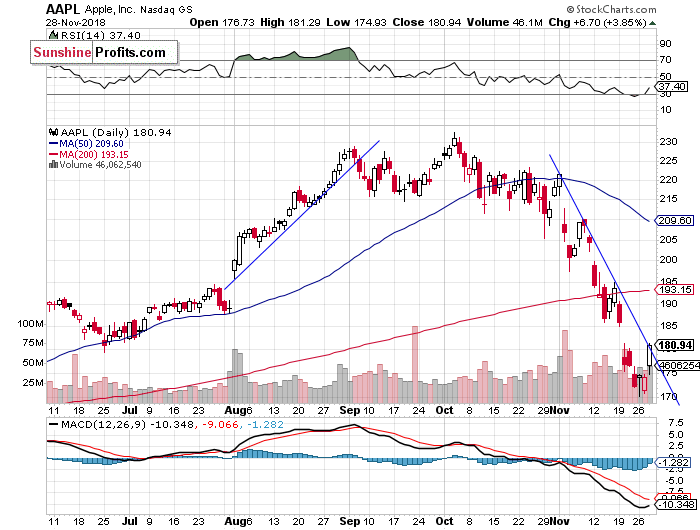Click the Jul label on price chart axis

(x=129, y=410)
